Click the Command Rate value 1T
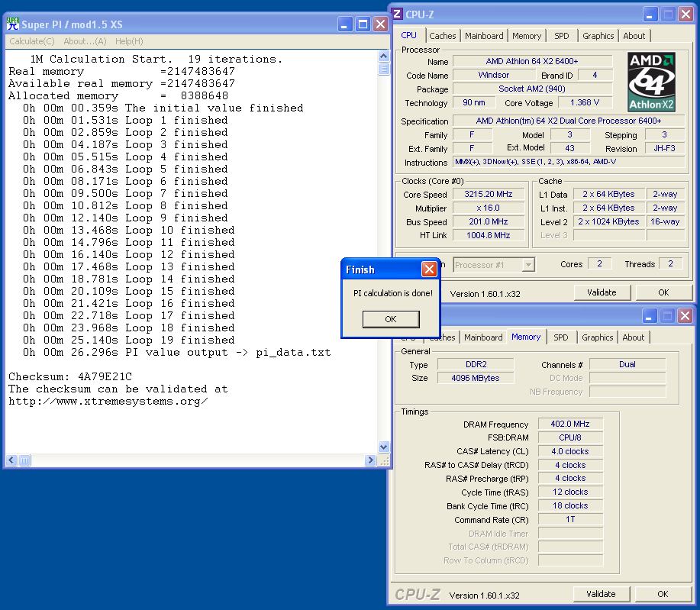The height and width of the screenshot is (610, 700). point(570,519)
